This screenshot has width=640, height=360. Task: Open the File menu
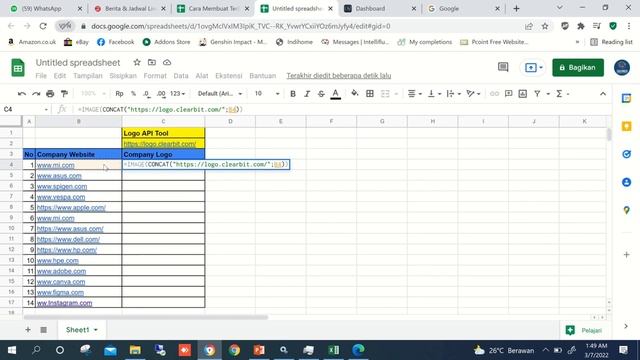tap(41, 76)
